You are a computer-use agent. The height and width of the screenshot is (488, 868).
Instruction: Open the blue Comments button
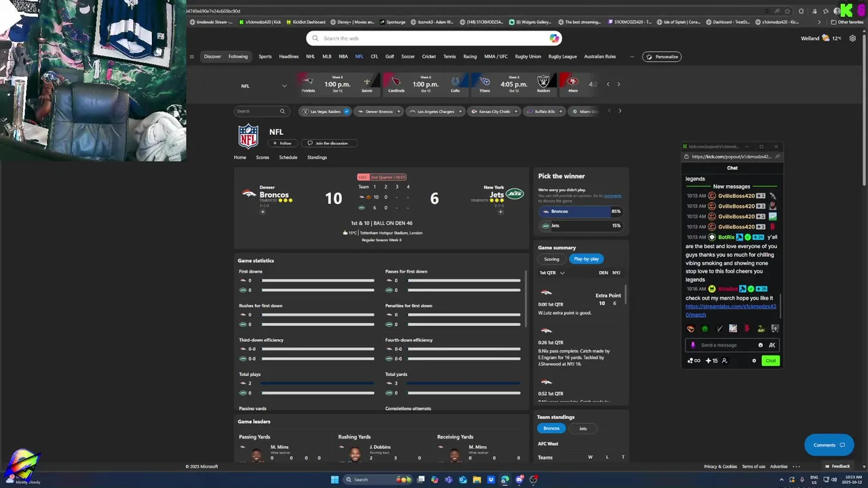(829, 445)
